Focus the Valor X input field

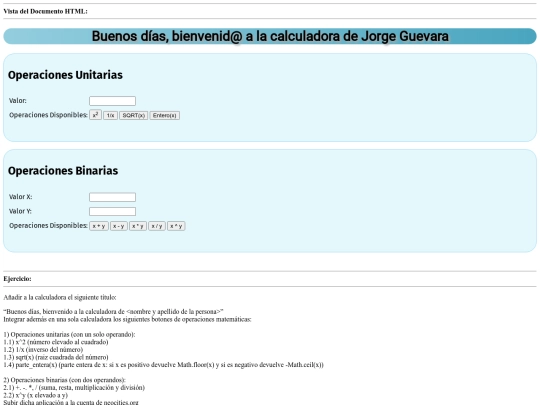(x=112, y=197)
